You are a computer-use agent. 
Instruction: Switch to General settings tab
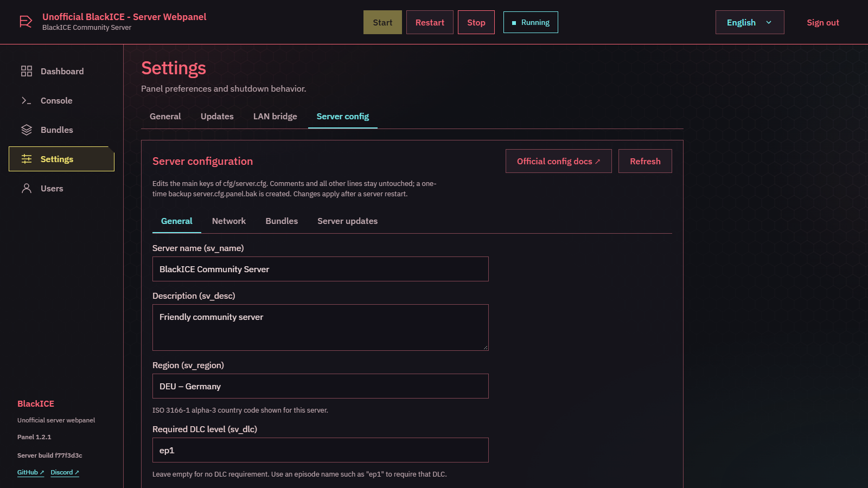165,117
